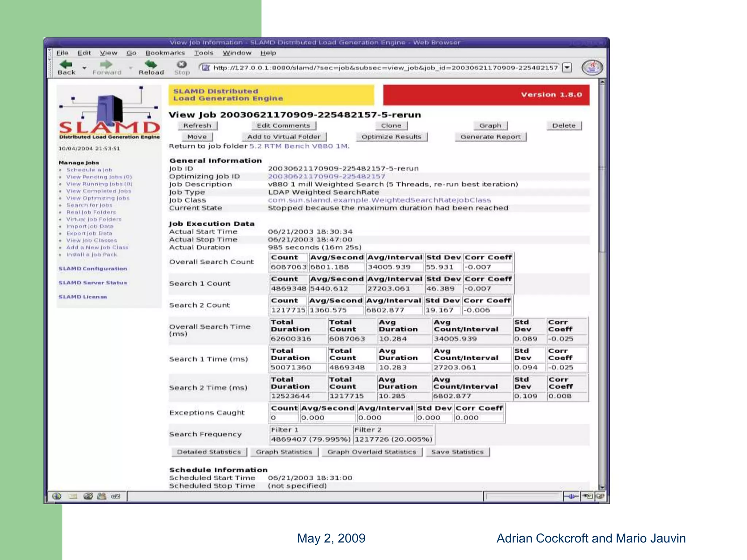Click the Generate Report button
This screenshot has width=747, height=560.
(490, 137)
